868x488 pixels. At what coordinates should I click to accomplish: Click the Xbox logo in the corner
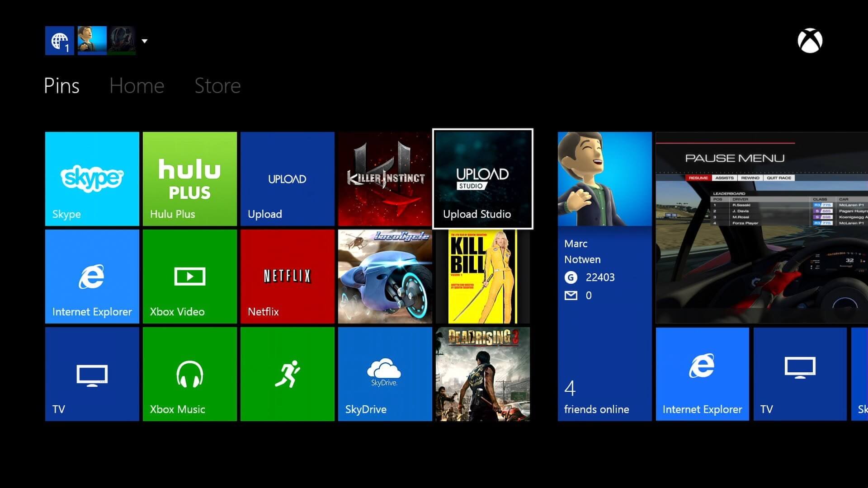809,42
